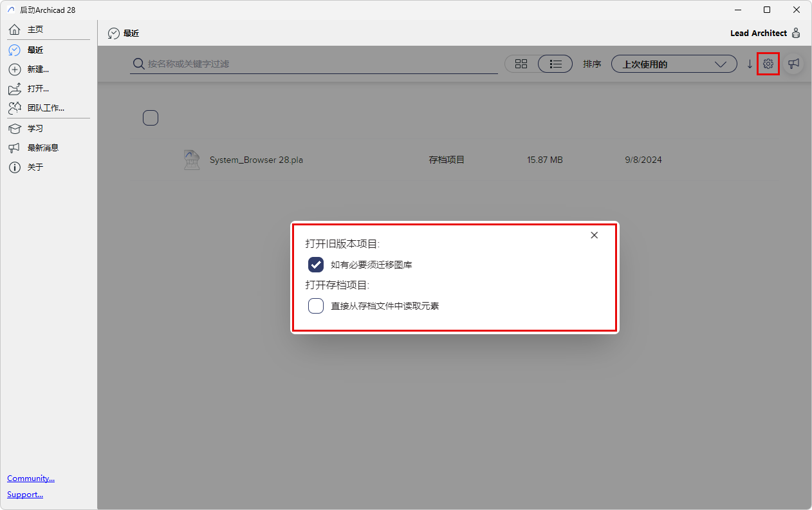This screenshot has width=812, height=510.
Task: Click the megaphone announcements button in the toolbar
Action: click(794, 64)
